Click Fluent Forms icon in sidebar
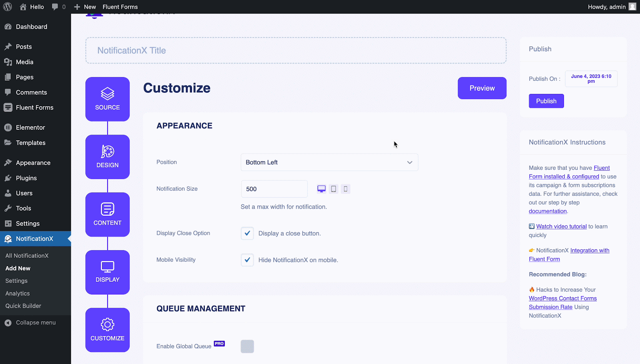Screen dimensions: 640x364 pos(8,107)
